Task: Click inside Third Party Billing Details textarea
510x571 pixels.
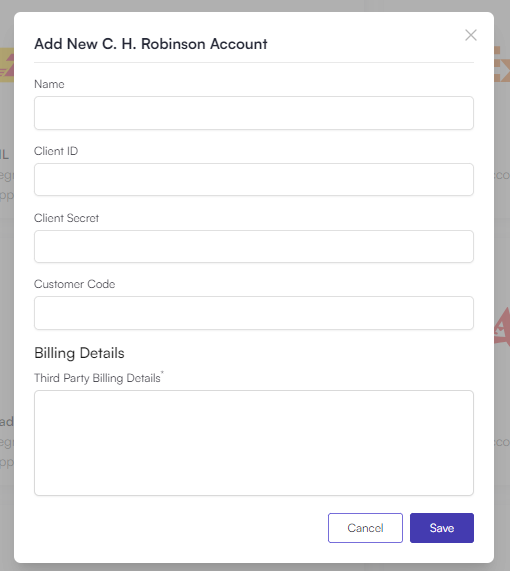Action: pyautogui.click(x=254, y=443)
